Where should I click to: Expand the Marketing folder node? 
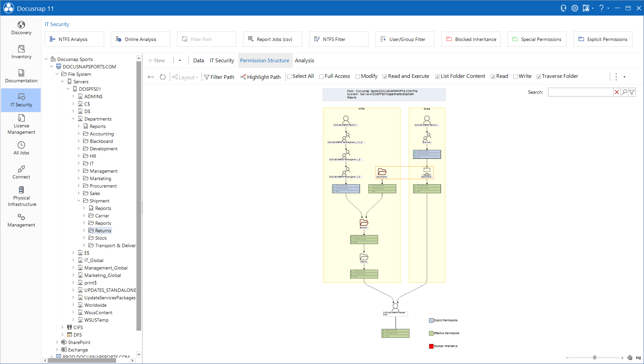point(79,178)
